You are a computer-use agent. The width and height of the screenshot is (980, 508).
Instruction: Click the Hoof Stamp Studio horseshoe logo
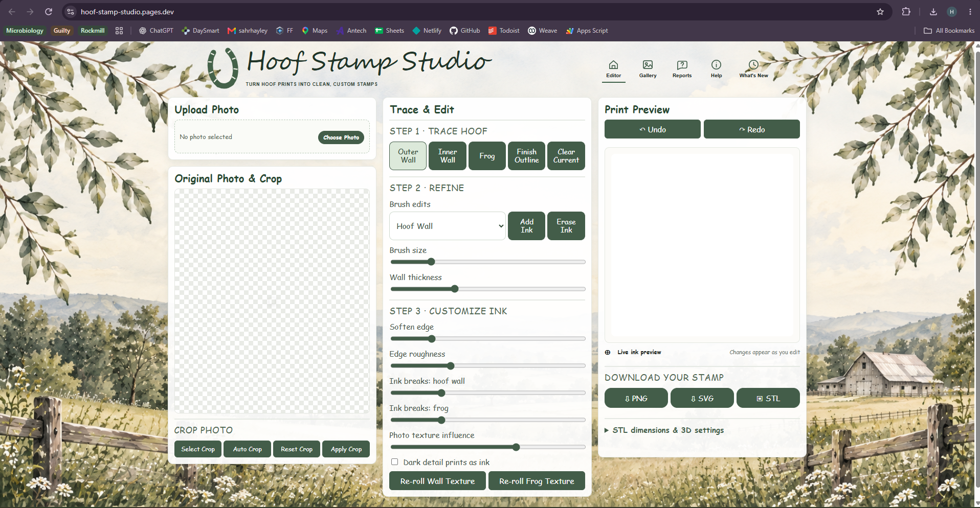pos(222,67)
